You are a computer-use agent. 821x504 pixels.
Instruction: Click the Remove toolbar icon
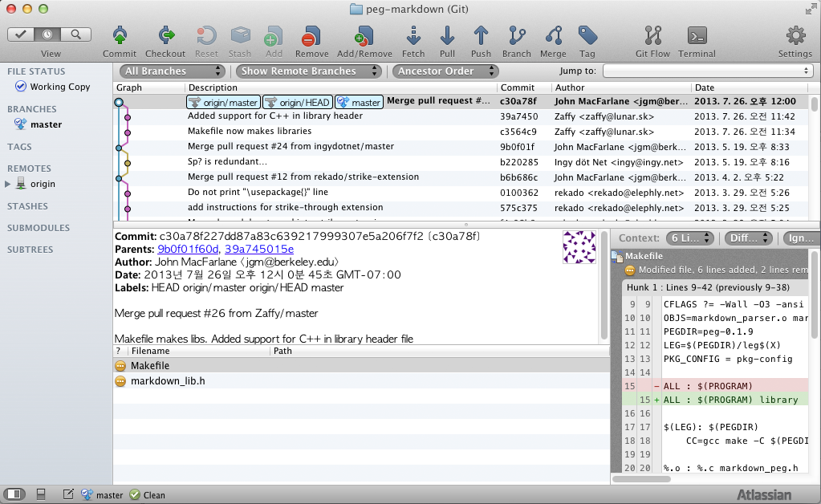click(311, 35)
